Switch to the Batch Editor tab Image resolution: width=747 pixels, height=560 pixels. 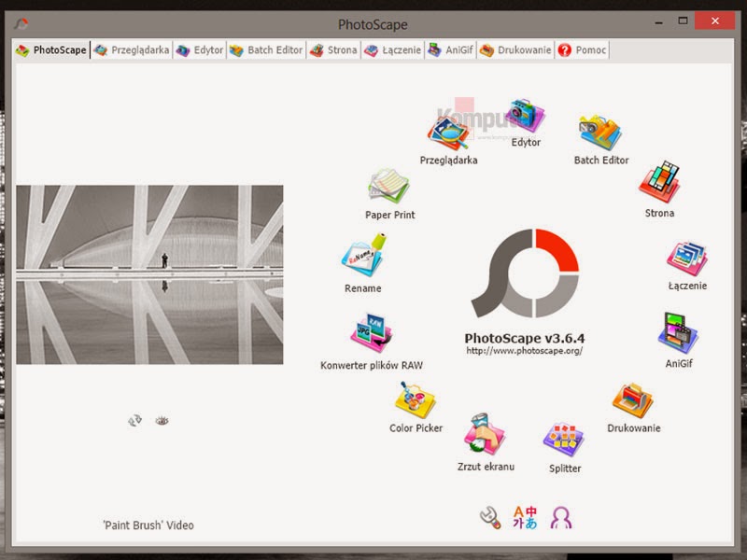point(266,50)
